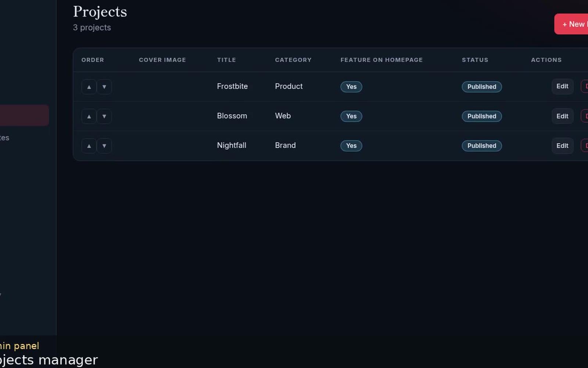Click Published status badge of Nightfall
The height and width of the screenshot is (368, 588).
[482, 146]
